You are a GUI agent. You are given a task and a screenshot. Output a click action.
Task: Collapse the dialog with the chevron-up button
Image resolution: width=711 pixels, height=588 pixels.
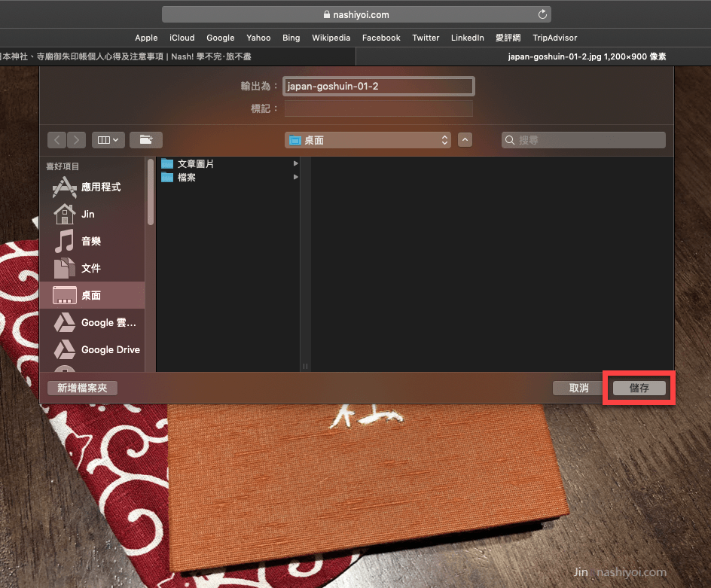(465, 140)
